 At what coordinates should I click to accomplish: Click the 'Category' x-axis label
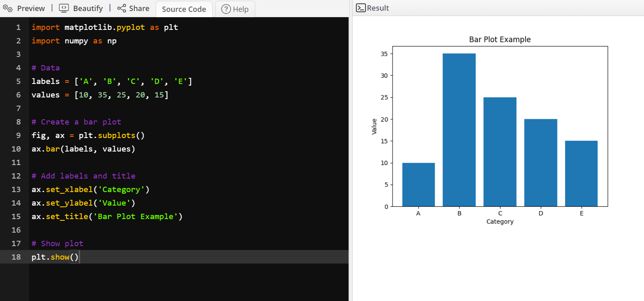[x=500, y=222]
